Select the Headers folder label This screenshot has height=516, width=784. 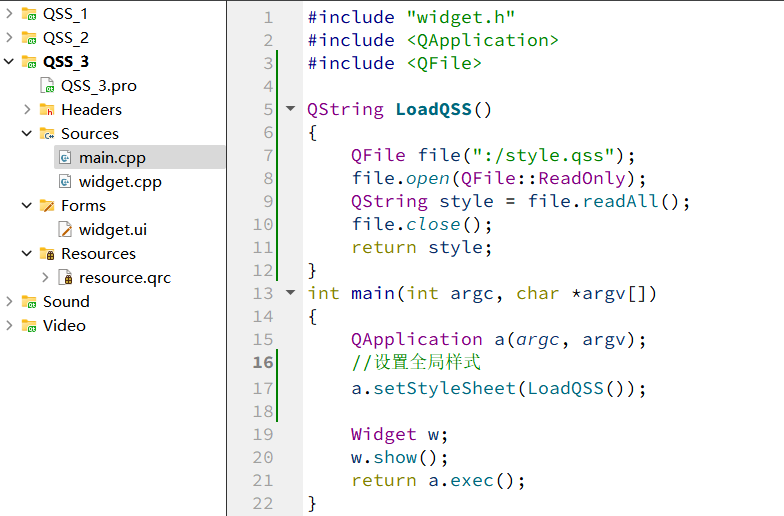click(92, 110)
